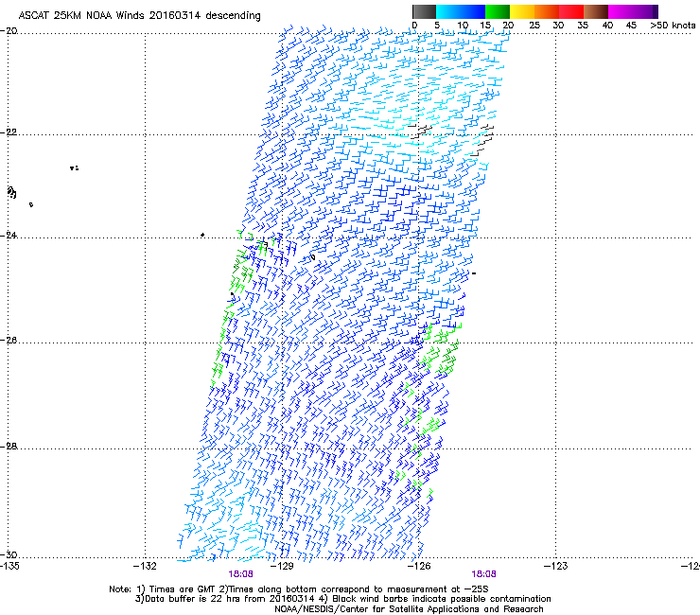The image size is (700, 615).
Task: Click the red 30-35 knots color swatch
Action: [571, 11]
